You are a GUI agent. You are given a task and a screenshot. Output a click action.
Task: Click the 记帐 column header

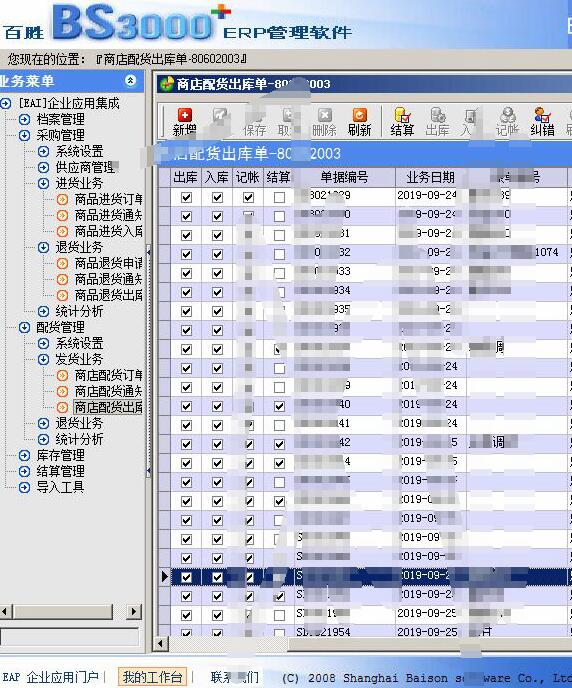tap(248, 177)
